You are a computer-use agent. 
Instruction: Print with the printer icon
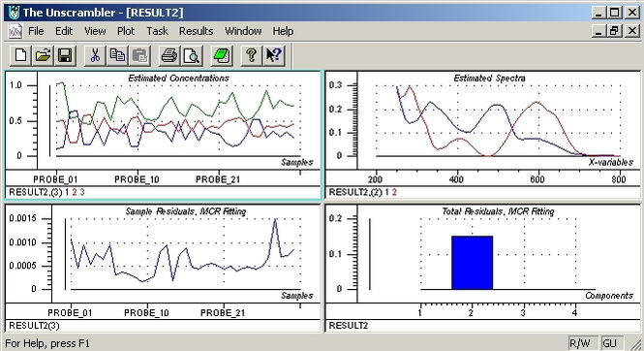169,55
